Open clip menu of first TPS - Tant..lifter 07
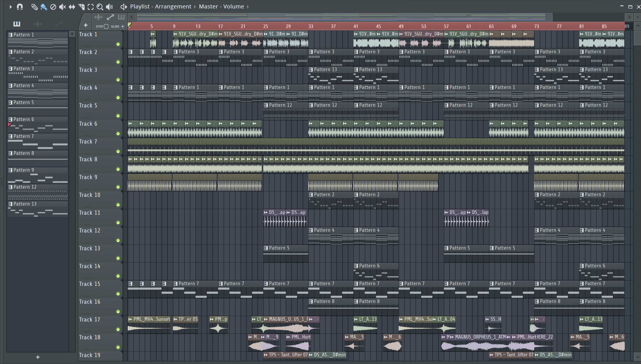 (266, 355)
